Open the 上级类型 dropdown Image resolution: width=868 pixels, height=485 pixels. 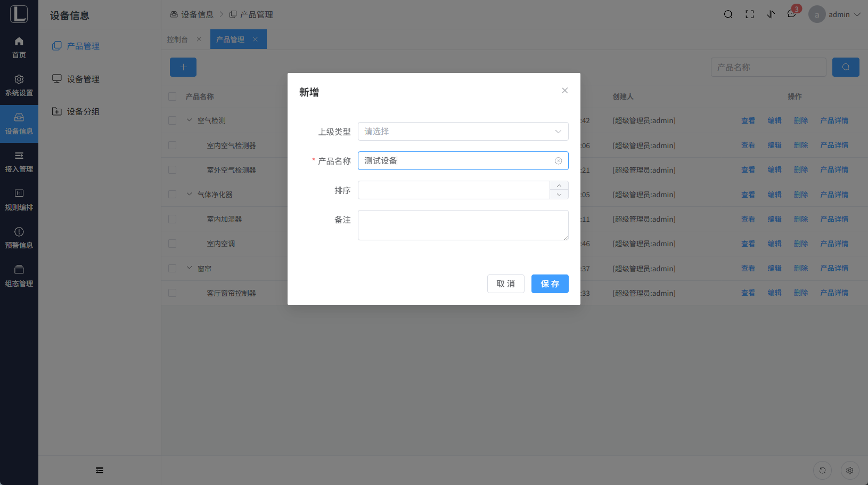[x=462, y=132]
